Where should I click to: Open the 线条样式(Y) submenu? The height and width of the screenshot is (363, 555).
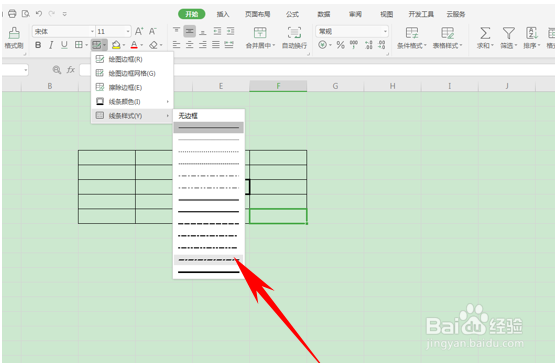click(x=132, y=116)
